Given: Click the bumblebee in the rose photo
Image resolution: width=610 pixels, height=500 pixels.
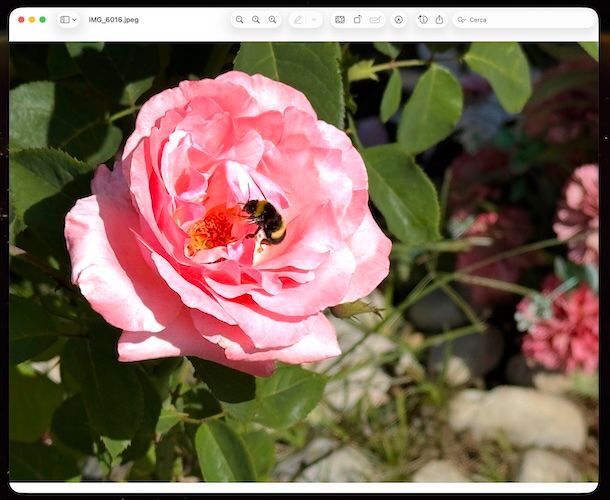Looking at the screenshot, I should (266, 221).
